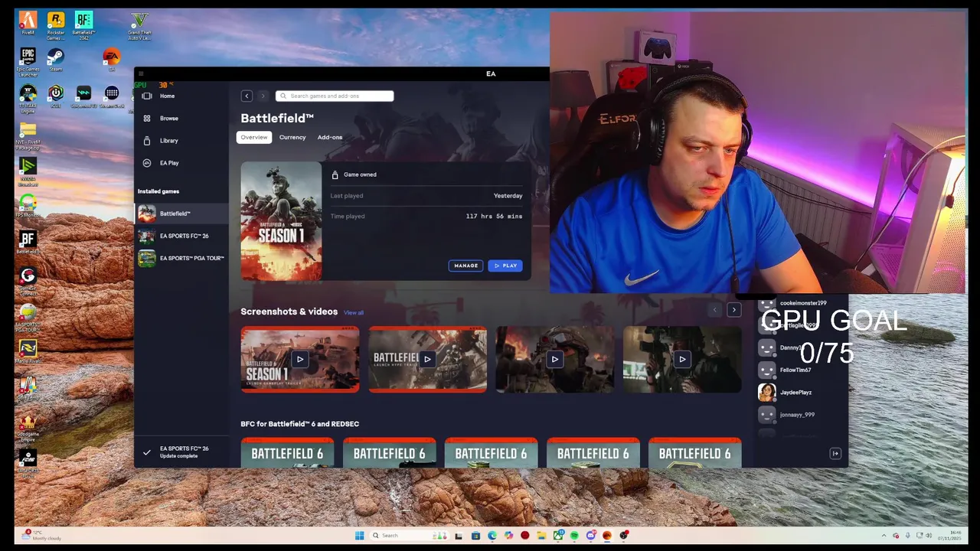Open the iCUE desktop shortcut
This screenshot has height=551, width=980.
56,96
